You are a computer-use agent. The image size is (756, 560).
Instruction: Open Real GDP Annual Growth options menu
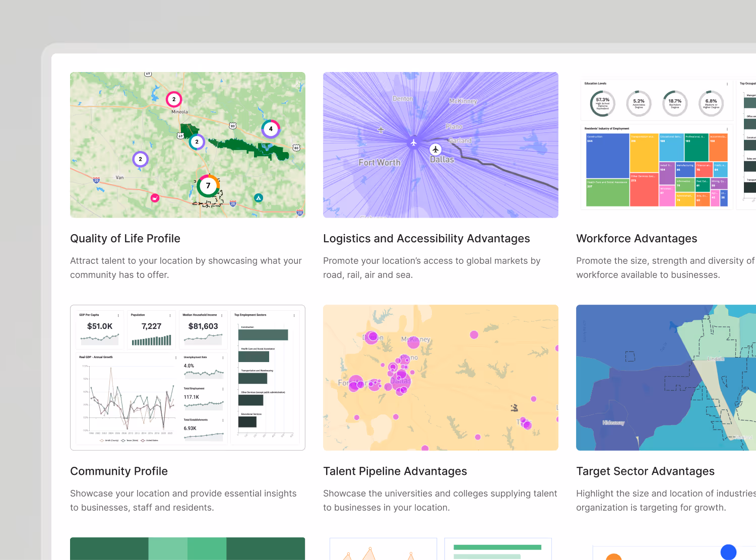coord(176,358)
